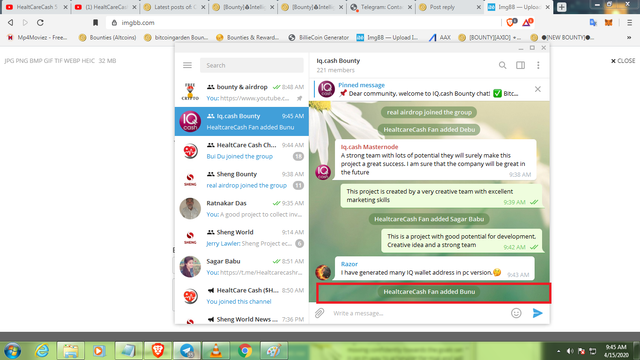The width and height of the screenshot is (640, 360).
Task: Open the Brave Shields lion icon
Action: (511, 22)
